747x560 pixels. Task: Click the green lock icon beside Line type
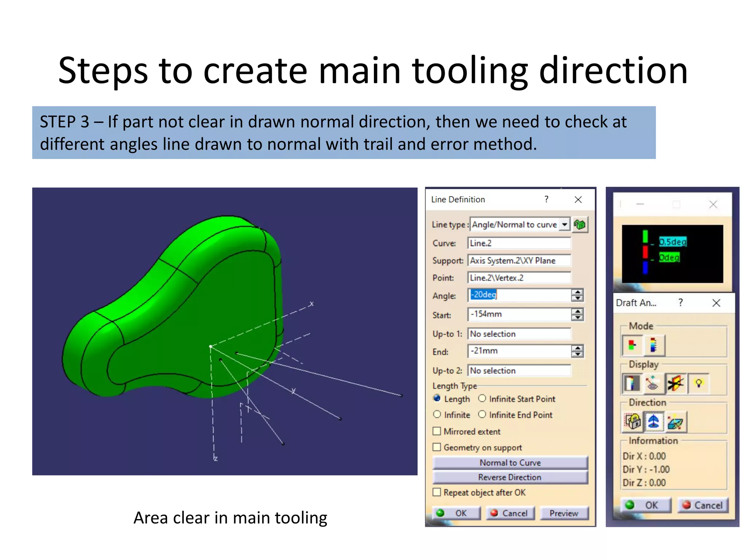click(x=579, y=225)
